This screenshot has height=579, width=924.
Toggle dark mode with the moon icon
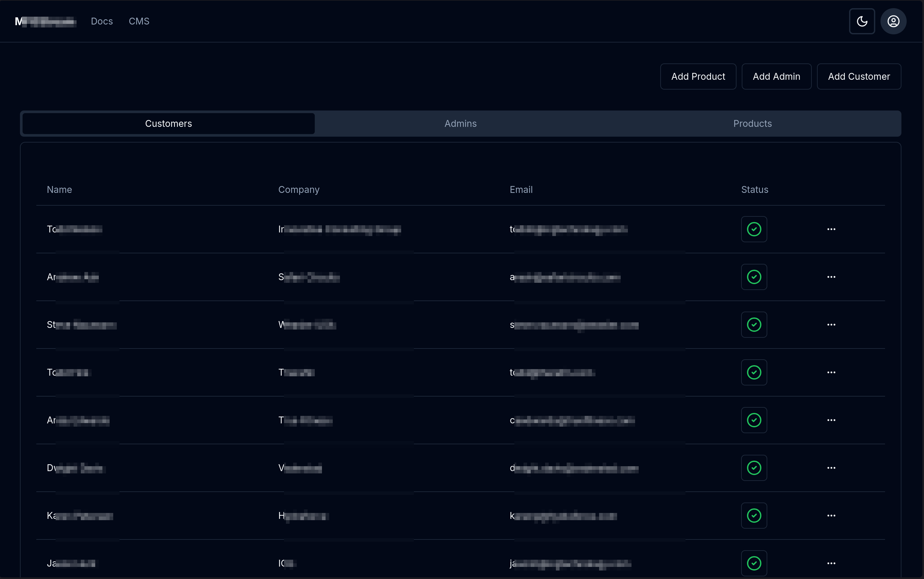(x=862, y=21)
